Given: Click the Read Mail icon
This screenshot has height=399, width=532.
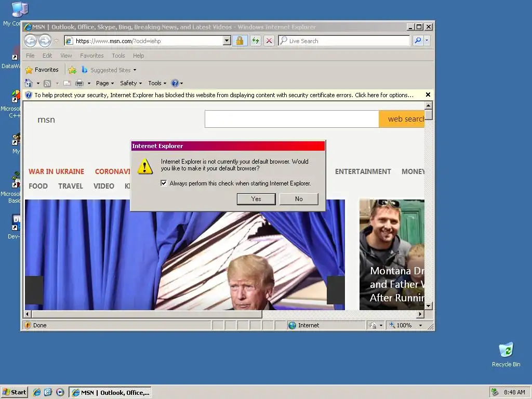Looking at the screenshot, I should [x=67, y=83].
